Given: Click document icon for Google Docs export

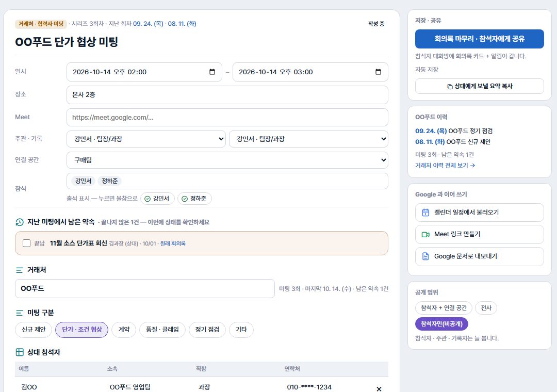Looking at the screenshot, I should point(425,256).
